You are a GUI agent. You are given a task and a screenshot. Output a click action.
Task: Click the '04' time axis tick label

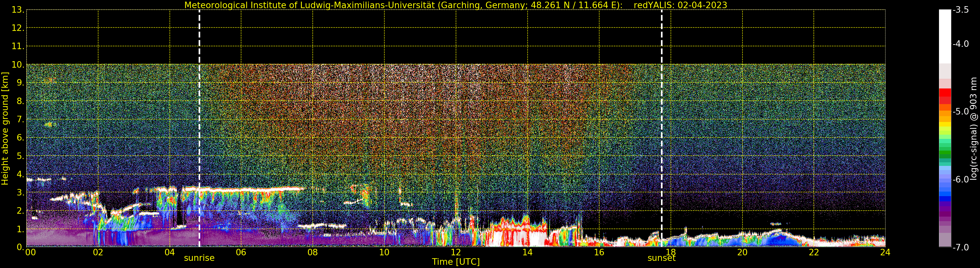(170, 252)
